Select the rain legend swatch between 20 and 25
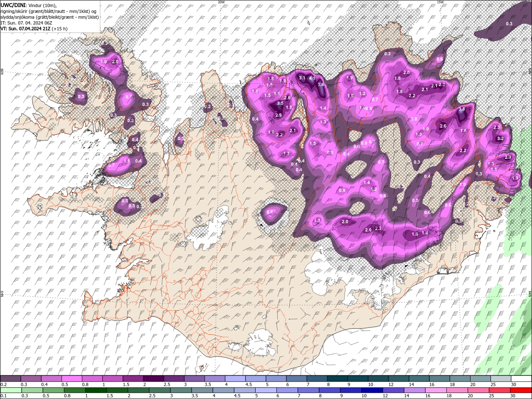 pos(478,390)
